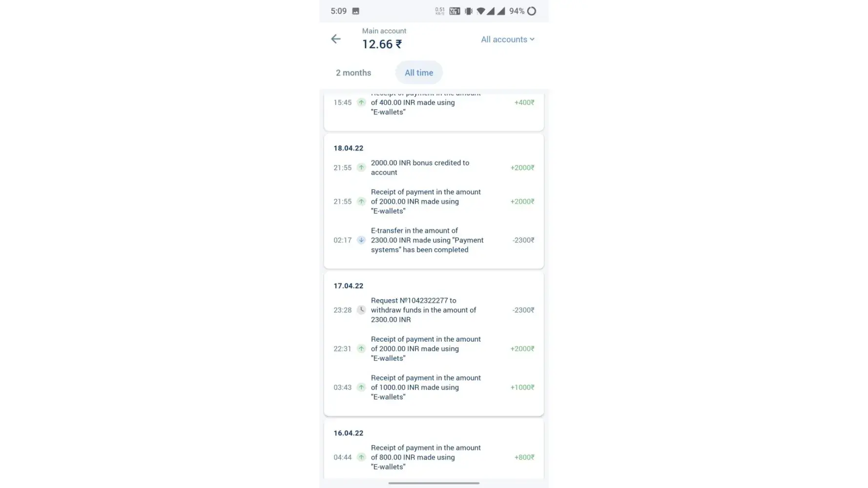Tap the 18.04.22 date header

click(349, 148)
